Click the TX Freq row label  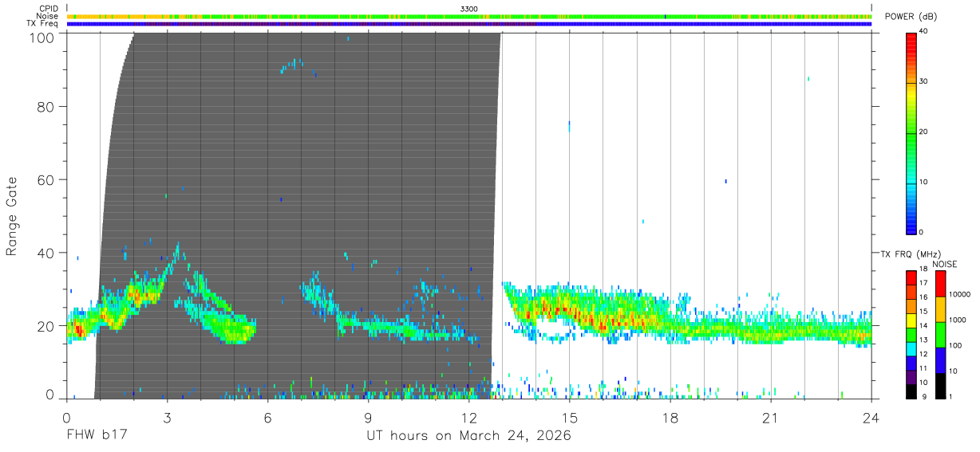43,24
